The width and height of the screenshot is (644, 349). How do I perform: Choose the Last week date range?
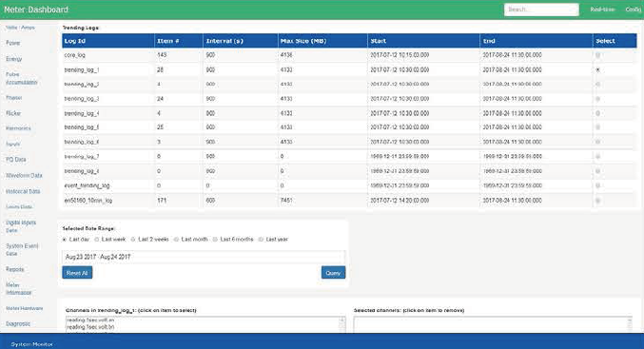pyautogui.click(x=97, y=240)
